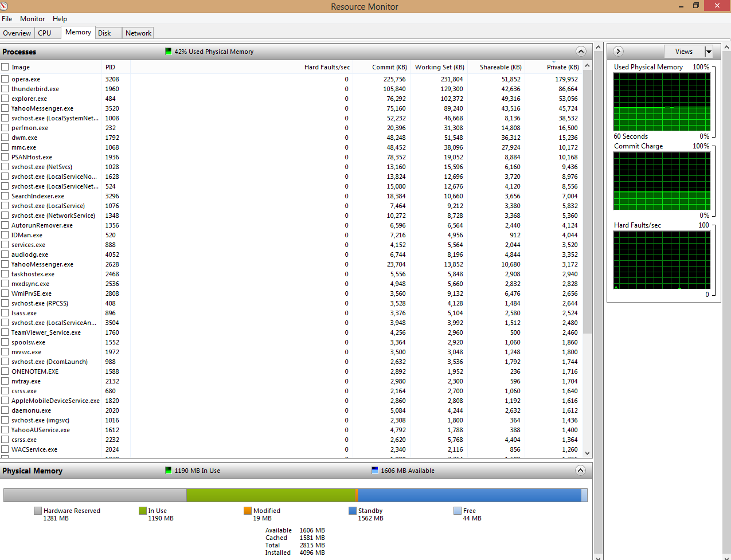Click the green In Use memory indicator icon

[168, 471]
